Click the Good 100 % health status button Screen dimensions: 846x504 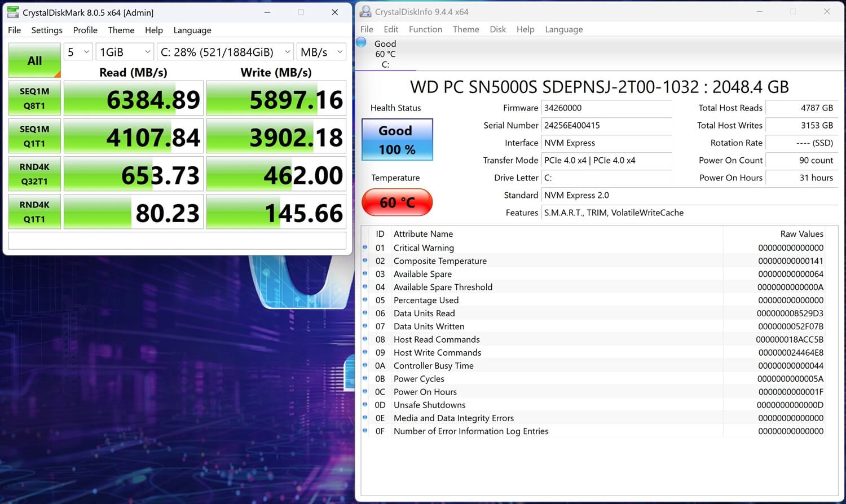coord(397,139)
